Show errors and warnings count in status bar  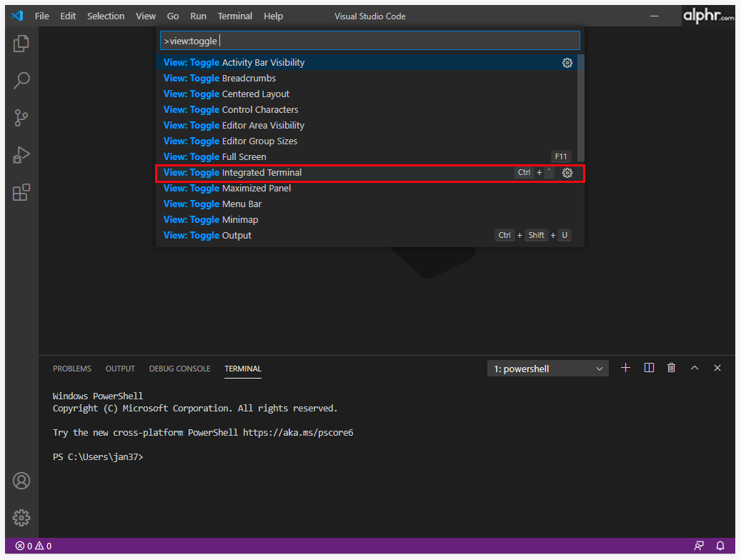coord(34,546)
